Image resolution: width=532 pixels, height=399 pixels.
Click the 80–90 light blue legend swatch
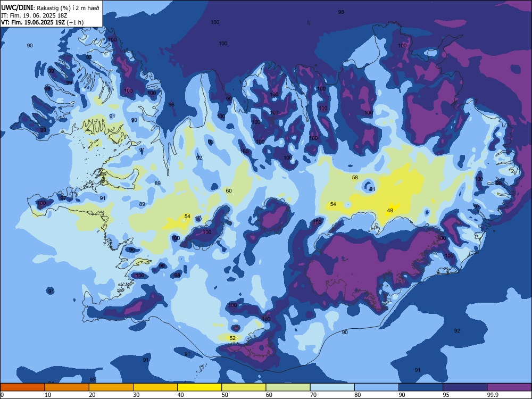click(x=377, y=387)
